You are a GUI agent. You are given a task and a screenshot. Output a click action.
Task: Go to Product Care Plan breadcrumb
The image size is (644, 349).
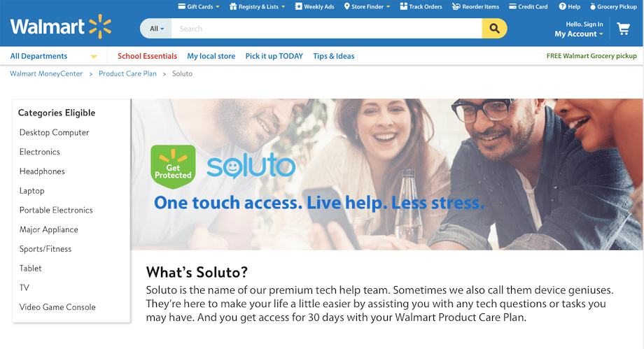coord(127,73)
